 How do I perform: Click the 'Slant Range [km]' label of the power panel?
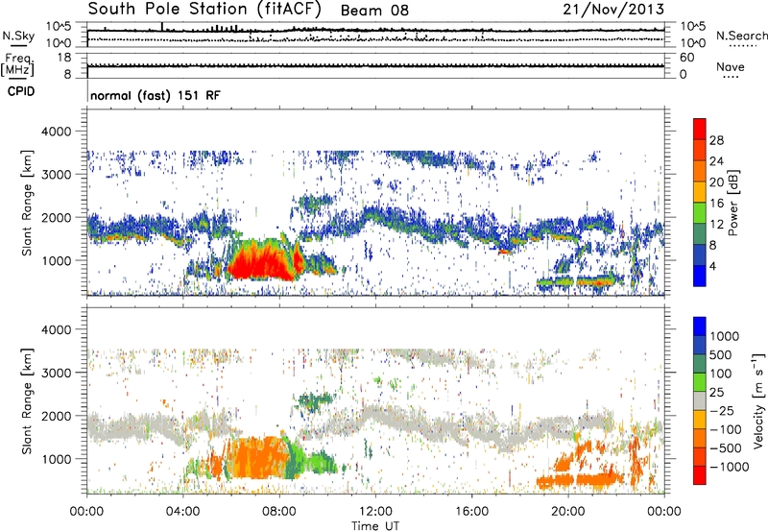pos(27,203)
